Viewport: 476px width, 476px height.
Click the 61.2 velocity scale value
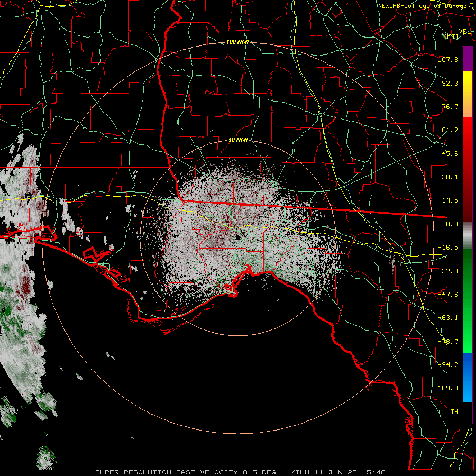450,130
